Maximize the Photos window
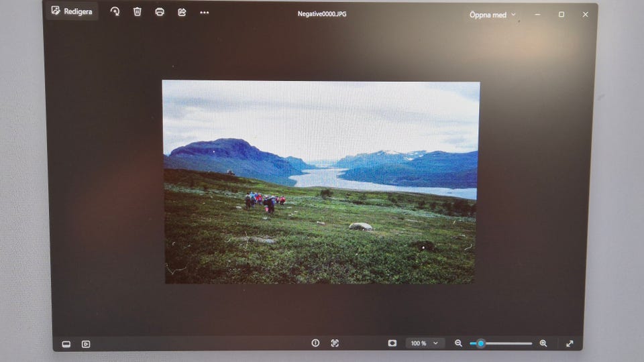Image resolution: width=644 pixels, height=362 pixels. [x=561, y=14]
